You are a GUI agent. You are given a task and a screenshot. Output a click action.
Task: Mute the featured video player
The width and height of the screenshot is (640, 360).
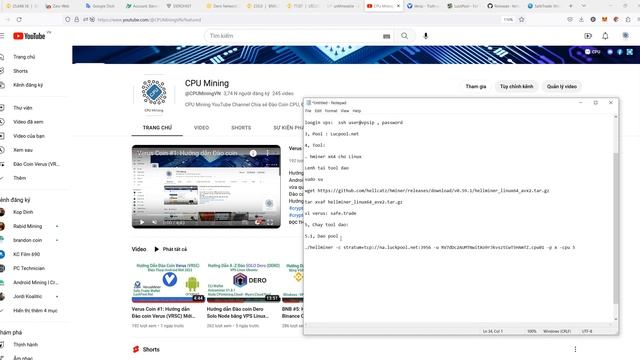coord(154,222)
